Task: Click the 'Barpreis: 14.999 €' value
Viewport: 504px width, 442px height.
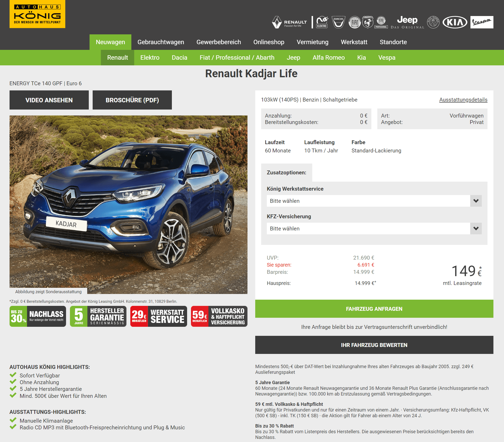Action: (364, 272)
